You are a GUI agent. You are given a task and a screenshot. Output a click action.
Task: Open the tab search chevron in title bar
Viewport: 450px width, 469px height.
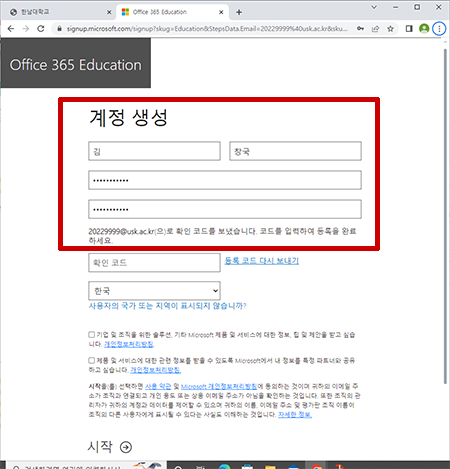click(374, 7)
